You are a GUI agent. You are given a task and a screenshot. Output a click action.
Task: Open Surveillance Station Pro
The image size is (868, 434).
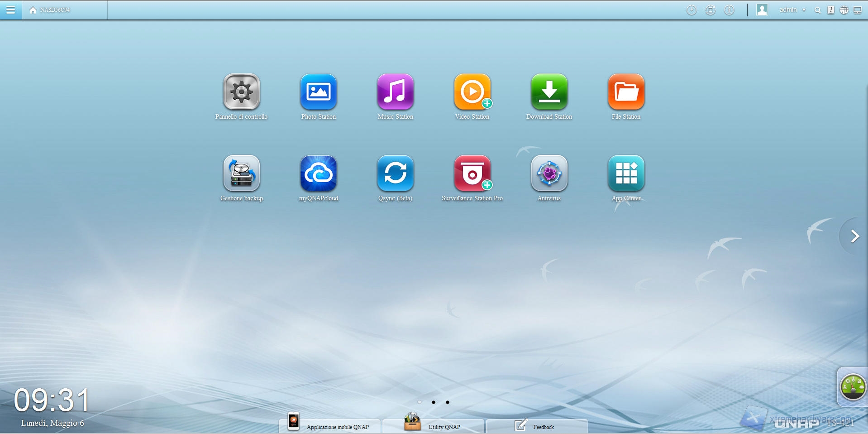coord(472,174)
